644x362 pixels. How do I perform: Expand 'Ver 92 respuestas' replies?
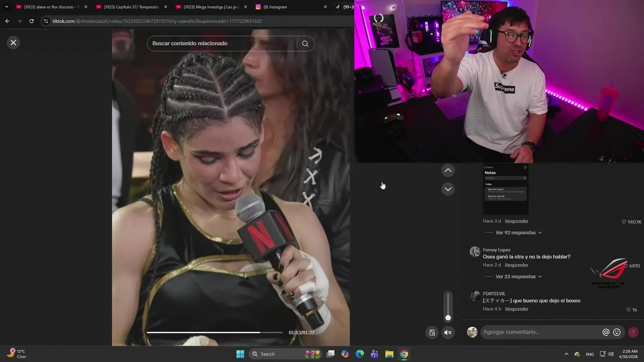pyautogui.click(x=518, y=233)
